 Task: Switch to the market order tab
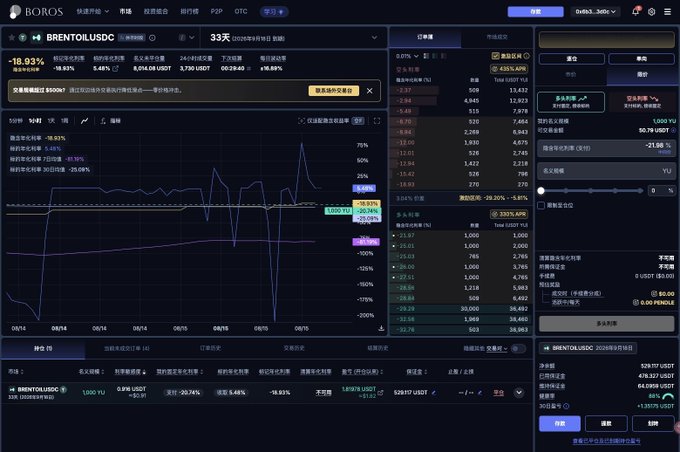point(571,75)
